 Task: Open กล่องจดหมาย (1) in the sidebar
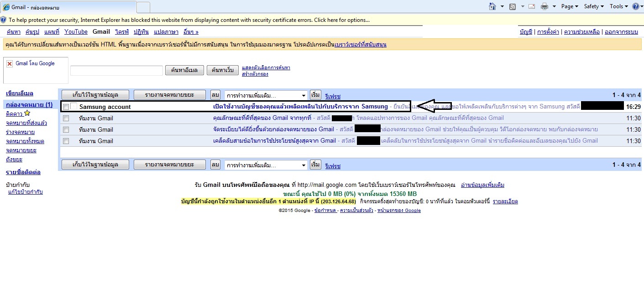(x=29, y=105)
